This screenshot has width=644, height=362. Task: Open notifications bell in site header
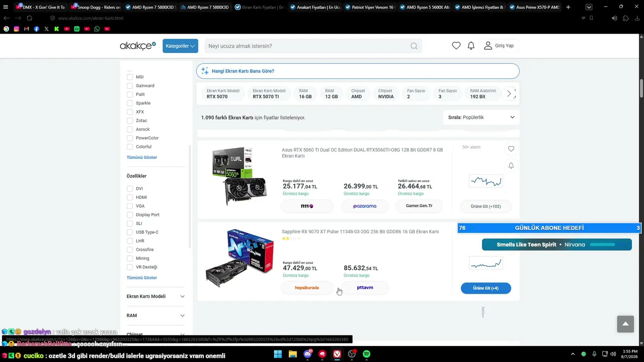pyautogui.click(x=471, y=46)
